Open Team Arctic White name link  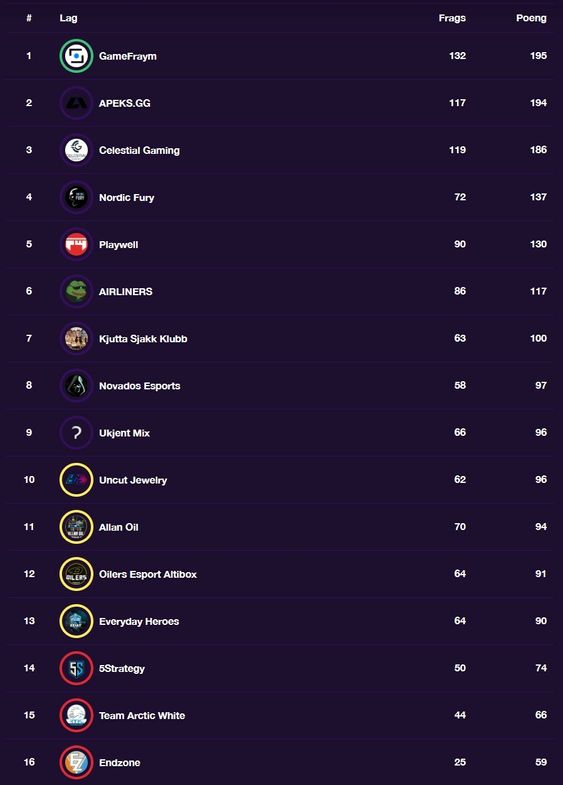[142, 715]
